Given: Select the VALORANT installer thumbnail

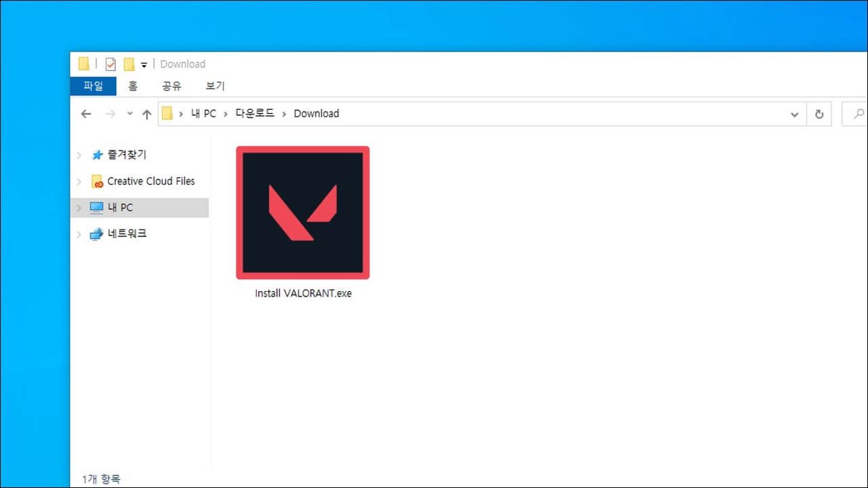Looking at the screenshot, I should (x=302, y=213).
